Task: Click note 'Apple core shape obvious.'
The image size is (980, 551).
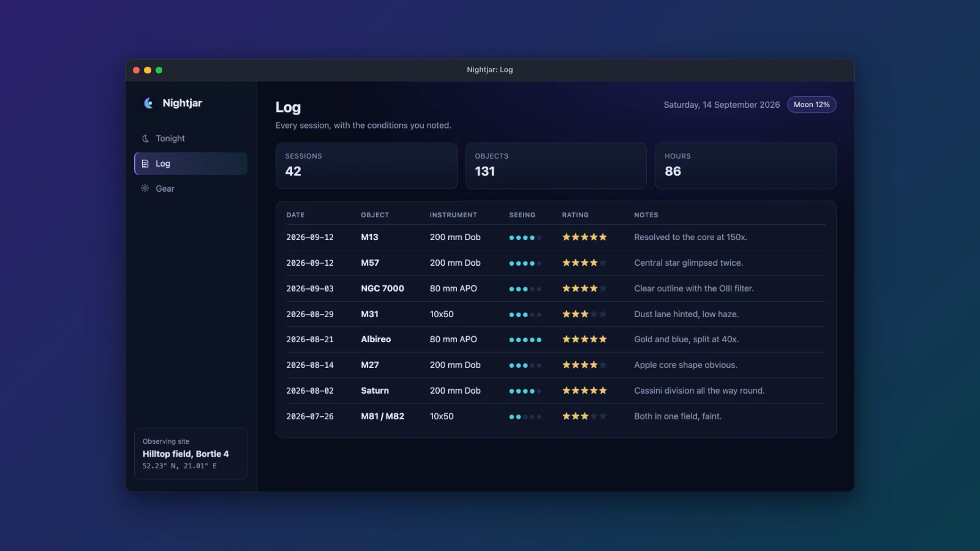Action: (x=685, y=365)
